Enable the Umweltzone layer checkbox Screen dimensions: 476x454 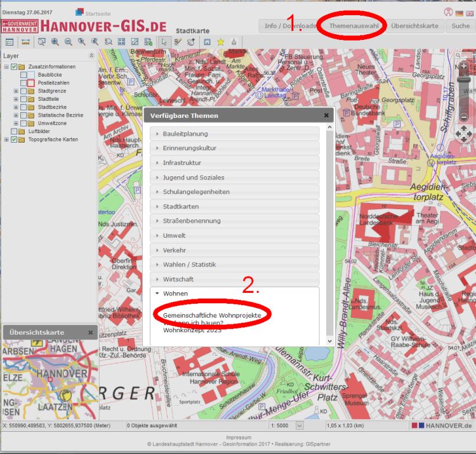(23, 123)
